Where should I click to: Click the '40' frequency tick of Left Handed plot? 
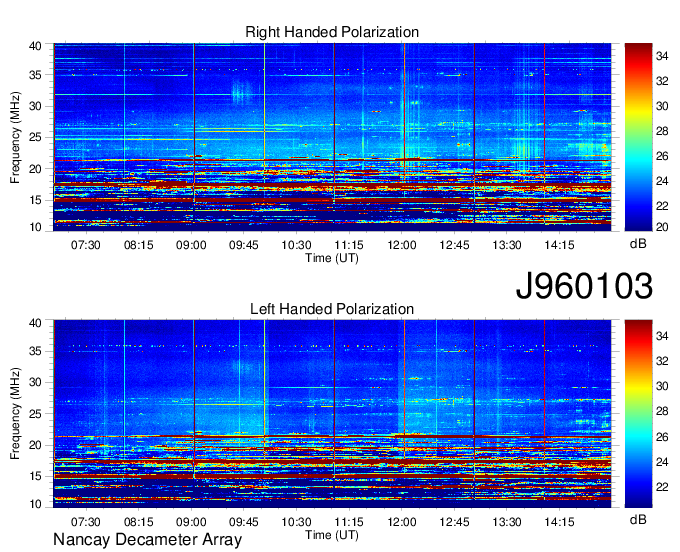click(x=36, y=323)
